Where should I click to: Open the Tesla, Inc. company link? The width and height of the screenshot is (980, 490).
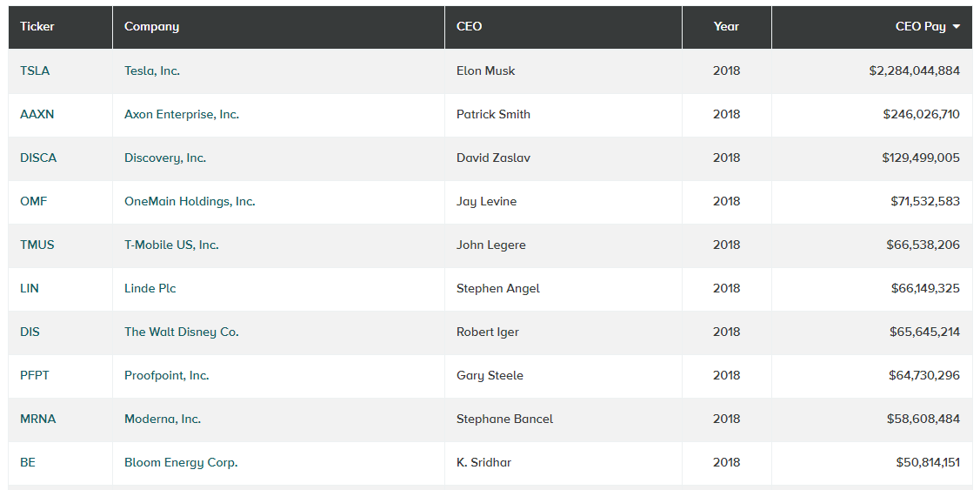(152, 70)
